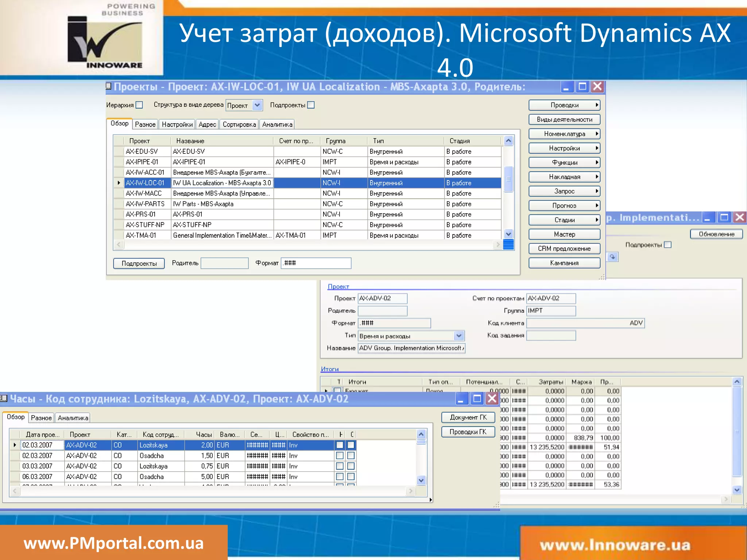The width and height of the screenshot is (747, 560).
Task: Click small arrow icon in Implementation window
Action: coord(613,257)
